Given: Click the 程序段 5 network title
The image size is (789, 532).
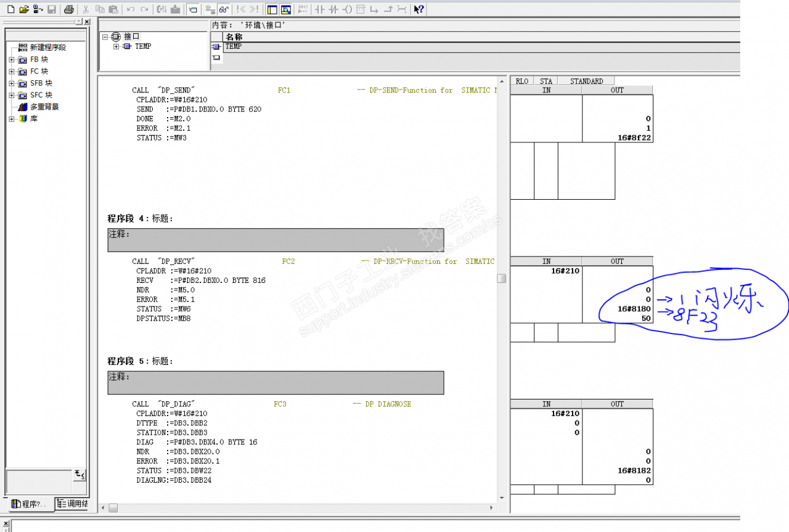Looking at the screenshot, I should click(140, 361).
